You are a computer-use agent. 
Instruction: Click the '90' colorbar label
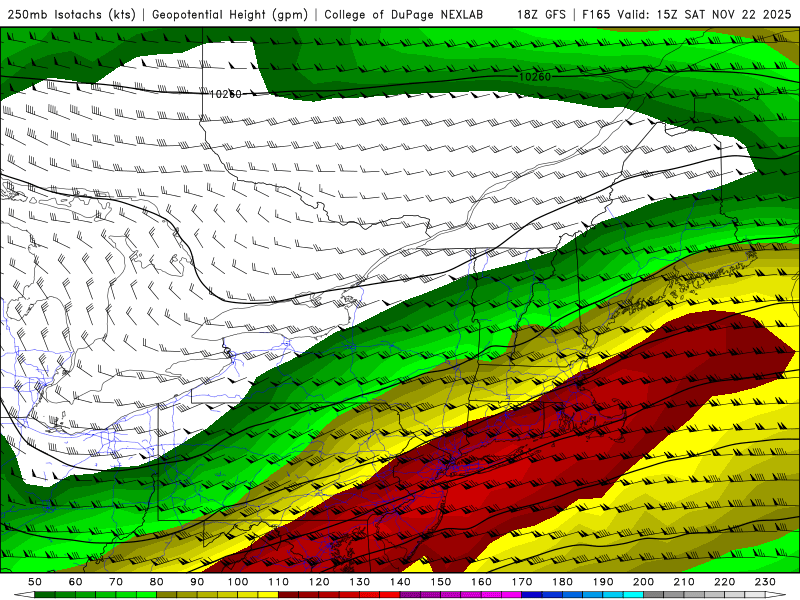tap(197, 582)
